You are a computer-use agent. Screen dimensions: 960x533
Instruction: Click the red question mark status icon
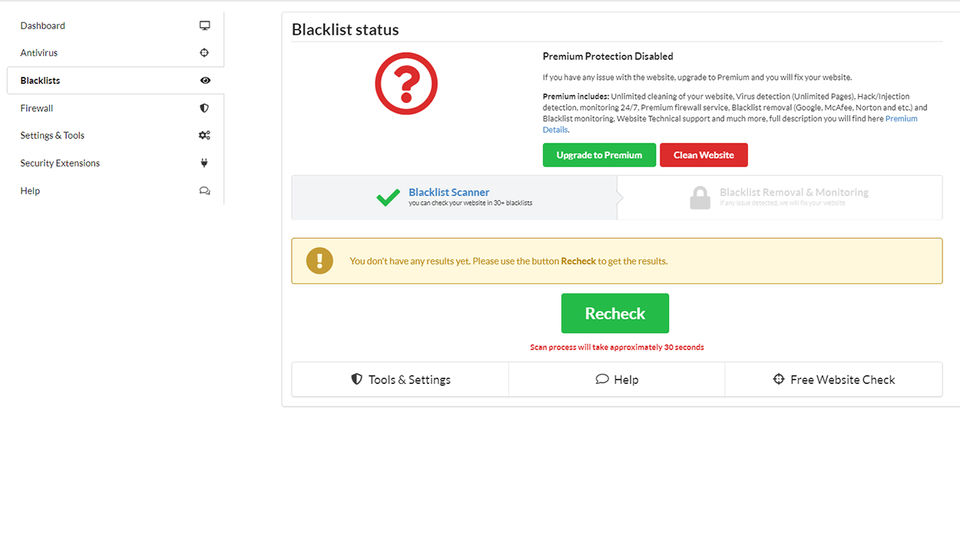[406, 82]
